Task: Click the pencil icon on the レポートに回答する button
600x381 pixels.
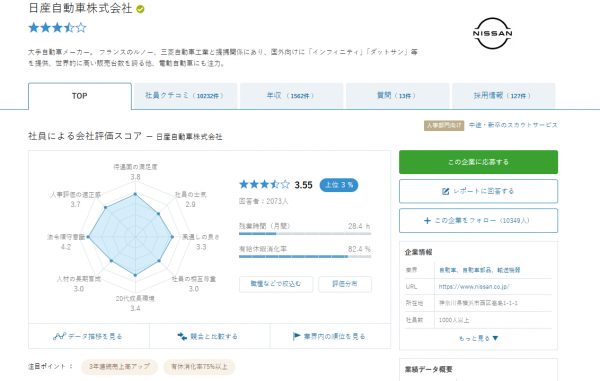Action: click(445, 191)
